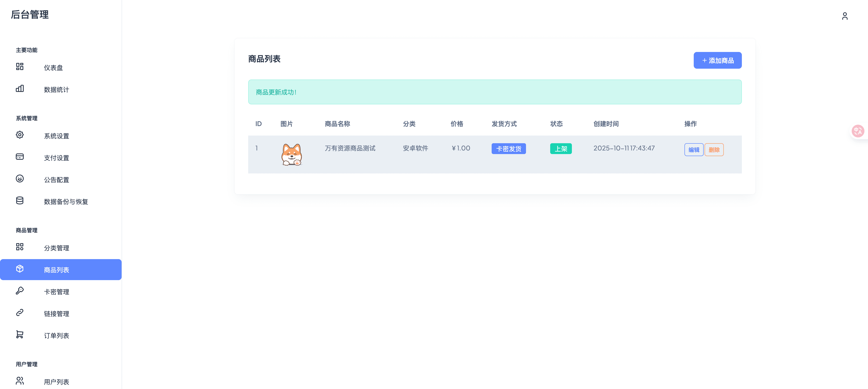The width and height of the screenshot is (868, 389).
Task: Click the data statistics bar chart icon
Action: (x=19, y=89)
